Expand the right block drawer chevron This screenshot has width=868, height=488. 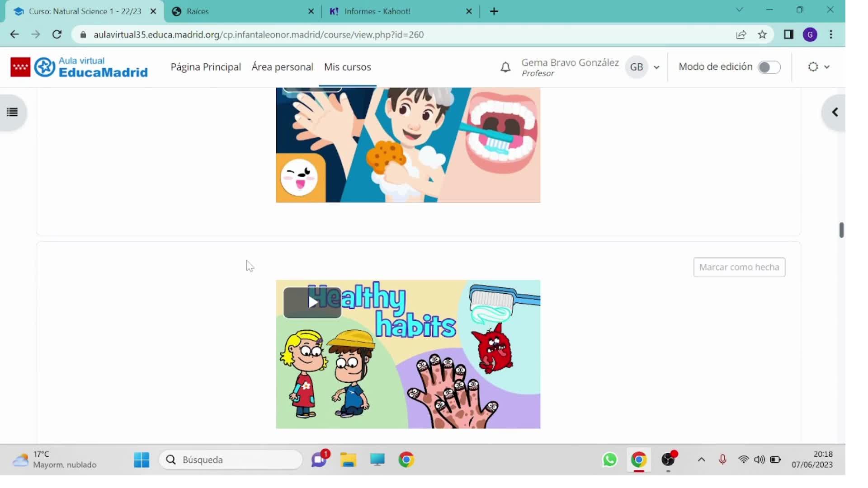tap(835, 112)
